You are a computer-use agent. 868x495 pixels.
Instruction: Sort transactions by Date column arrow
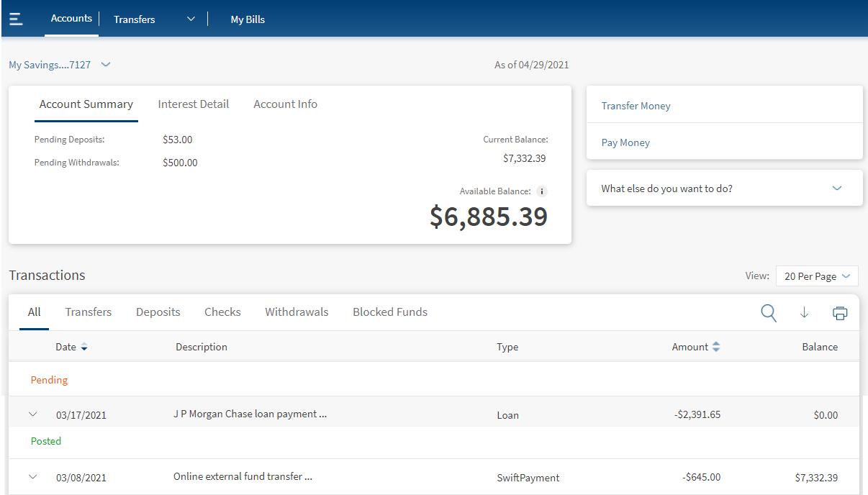[x=84, y=348]
